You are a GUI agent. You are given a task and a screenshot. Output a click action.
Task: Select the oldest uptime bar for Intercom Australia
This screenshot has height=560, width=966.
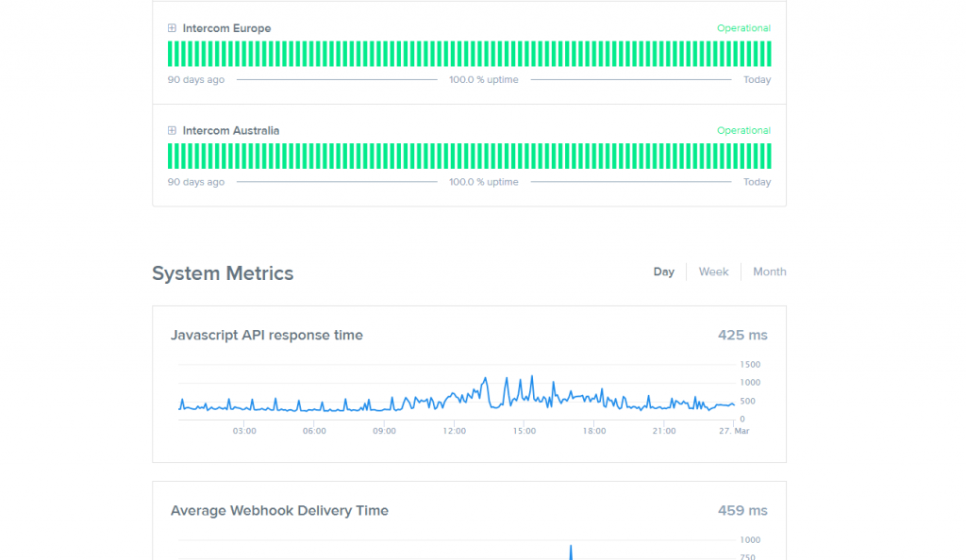click(x=171, y=156)
